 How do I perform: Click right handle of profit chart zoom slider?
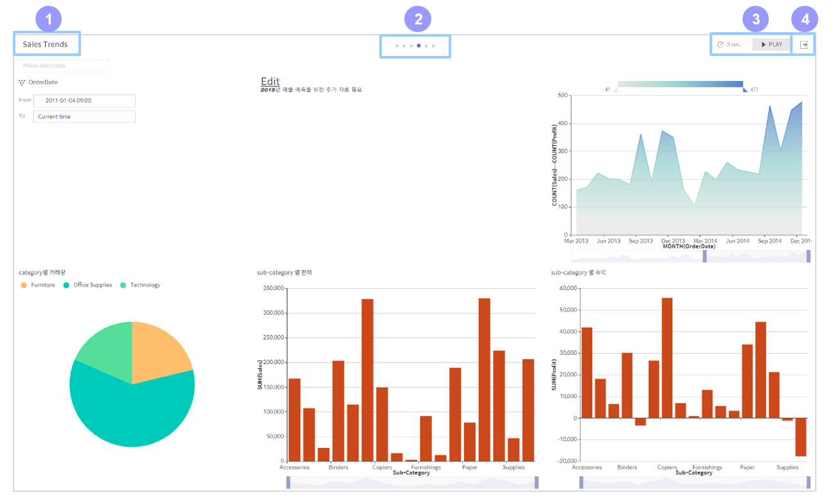click(x=809, y=482)
